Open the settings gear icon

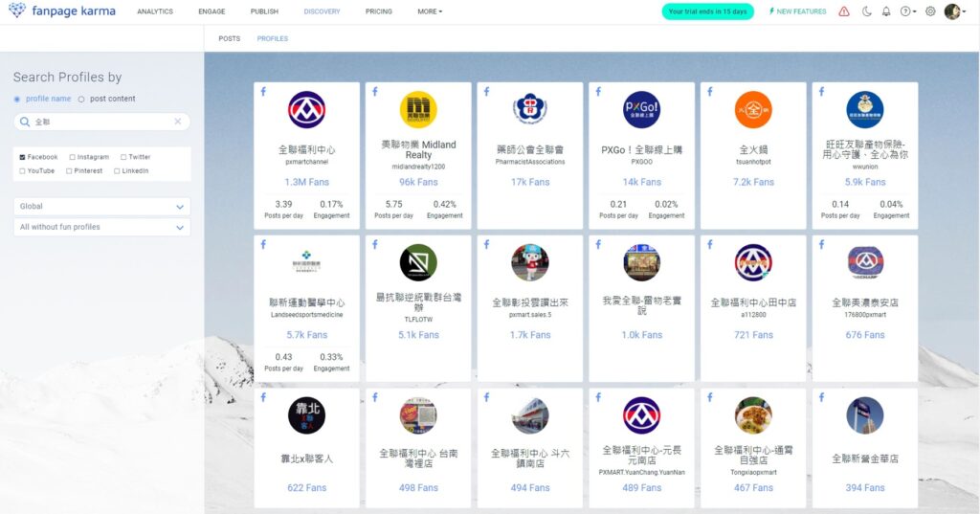(x=930, y=11)
